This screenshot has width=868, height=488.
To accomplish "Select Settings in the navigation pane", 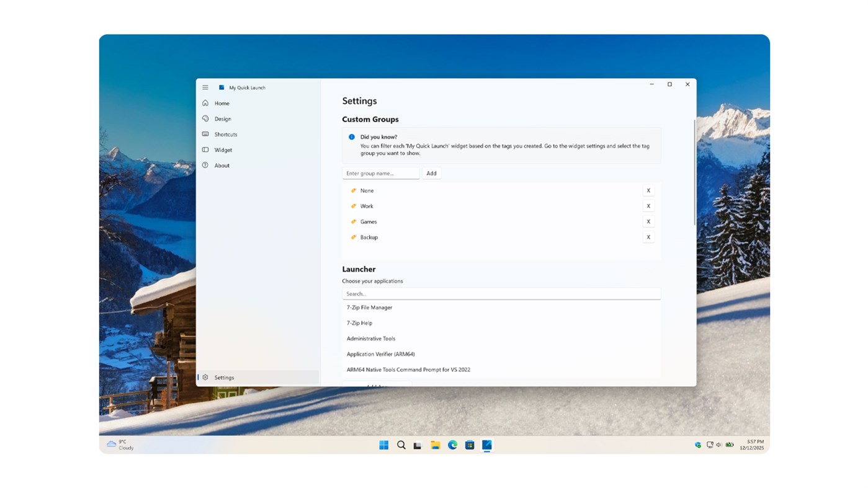I will pyautogui.click(x=224, y=377).
